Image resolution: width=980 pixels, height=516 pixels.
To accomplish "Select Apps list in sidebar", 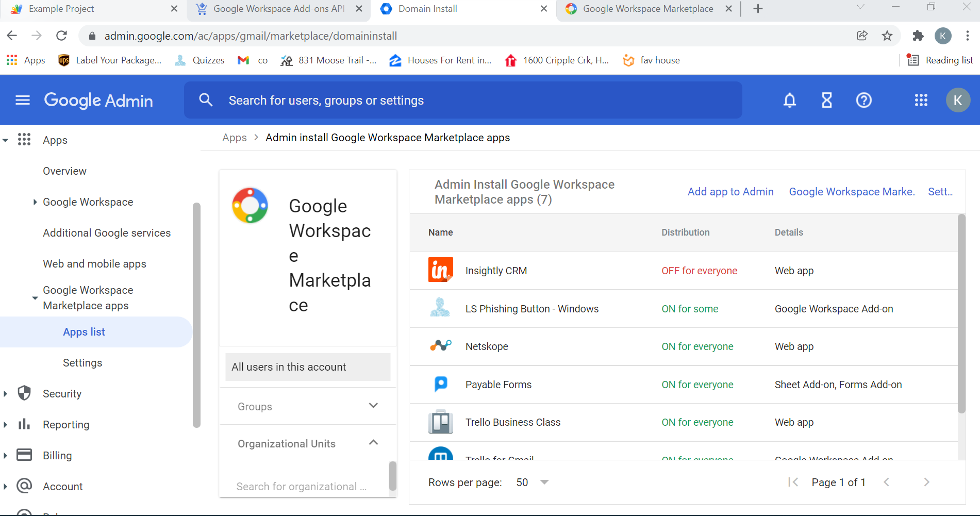I will pos(96,332).
